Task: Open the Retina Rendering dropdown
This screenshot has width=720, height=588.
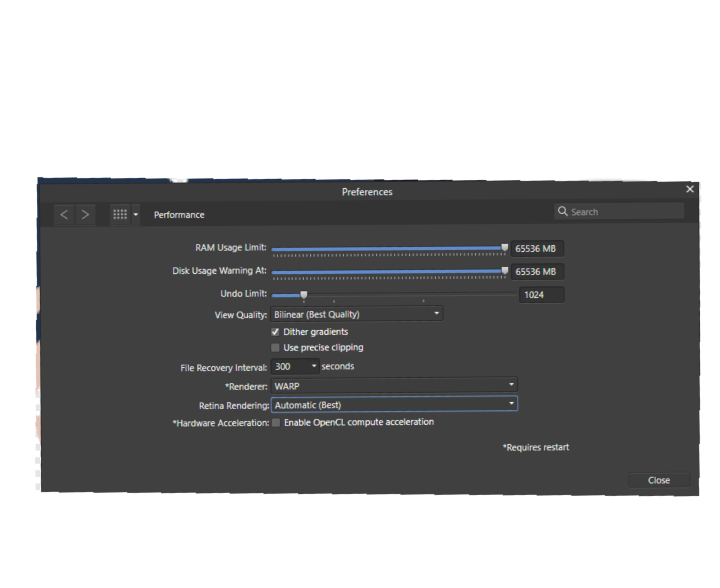Action: click(x=394, y=404)
